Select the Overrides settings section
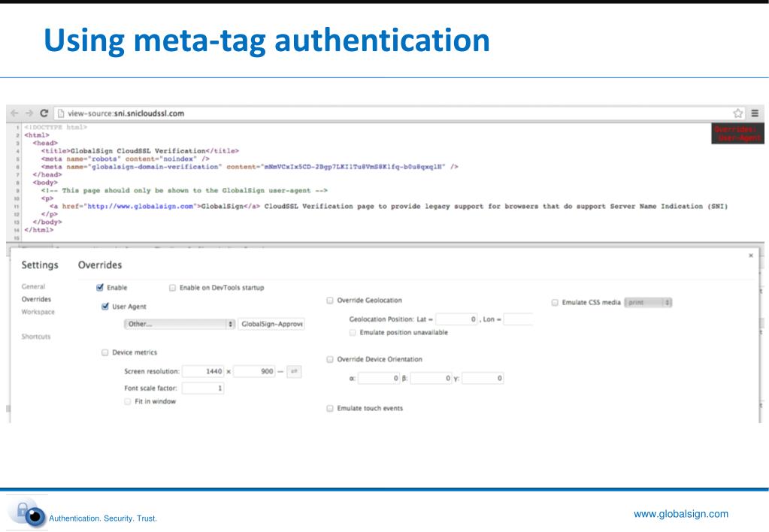Image resolution: width=769 pixels, height=532 pixels. coord(36,299)
